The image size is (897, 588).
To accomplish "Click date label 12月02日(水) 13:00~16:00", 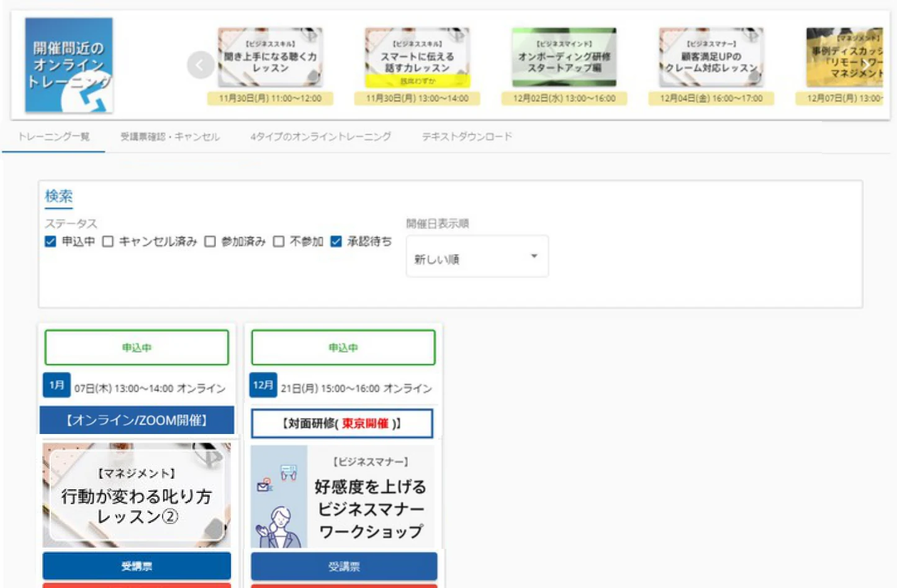I will coord(564,98).
